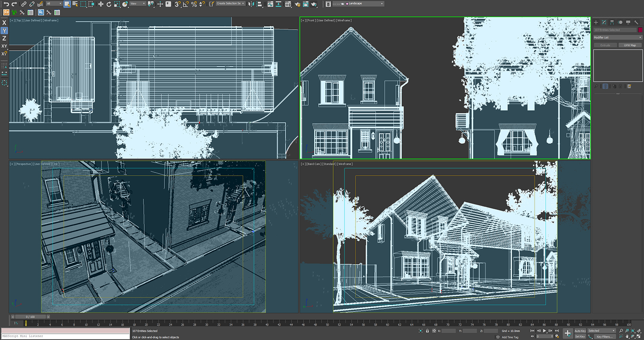Activate the Select Object tool
Viewport: 644px width, 340px height.
coord(67,4)
